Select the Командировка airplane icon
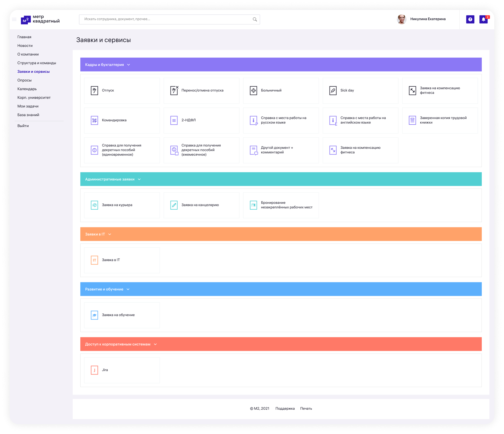Viewport: 504px width, 434px height. 94,120
